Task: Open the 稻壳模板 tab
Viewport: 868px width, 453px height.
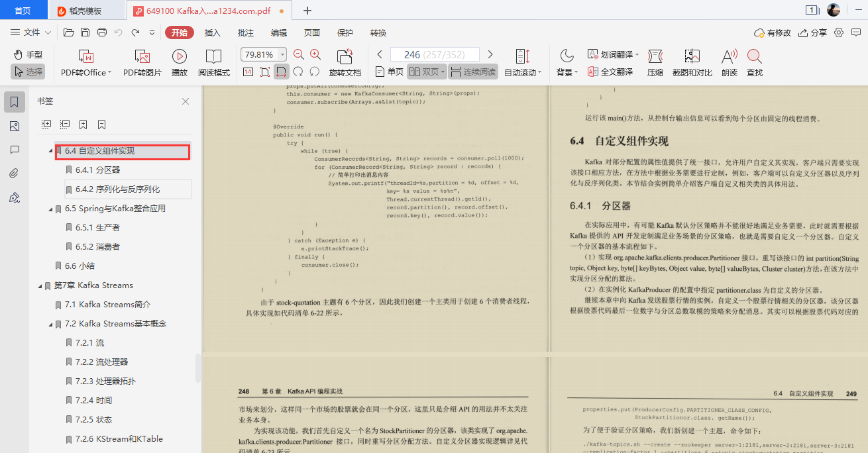Action: coord(86,10)
